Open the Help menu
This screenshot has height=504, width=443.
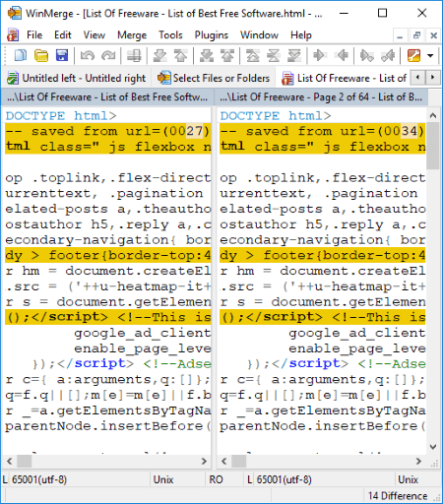click(301, 34)
